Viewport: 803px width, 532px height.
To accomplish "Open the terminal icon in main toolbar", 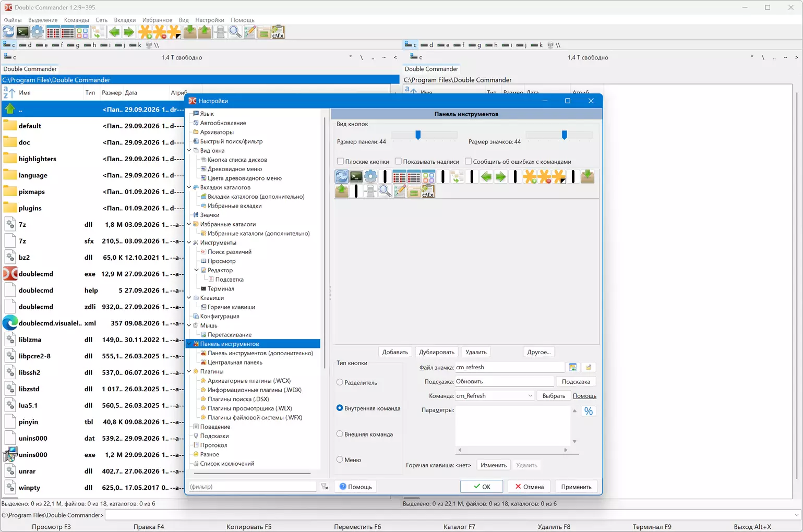I will click(23, 32).
